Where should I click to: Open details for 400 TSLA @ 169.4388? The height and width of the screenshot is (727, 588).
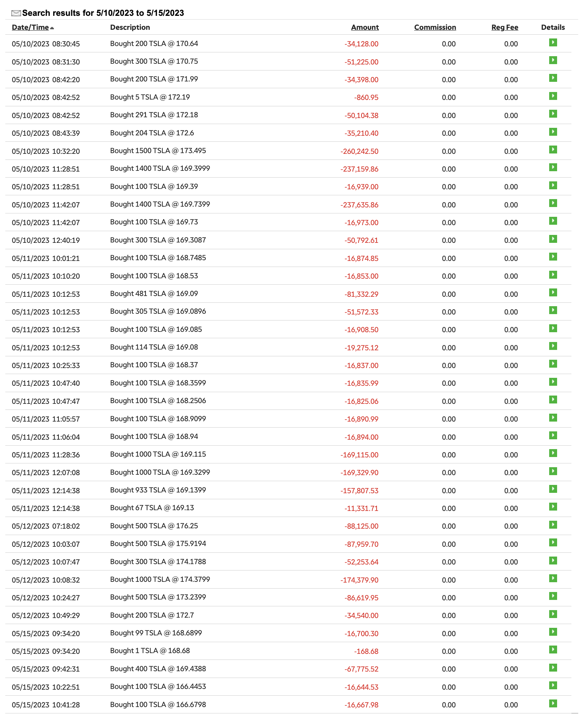[x=553, y=668]
